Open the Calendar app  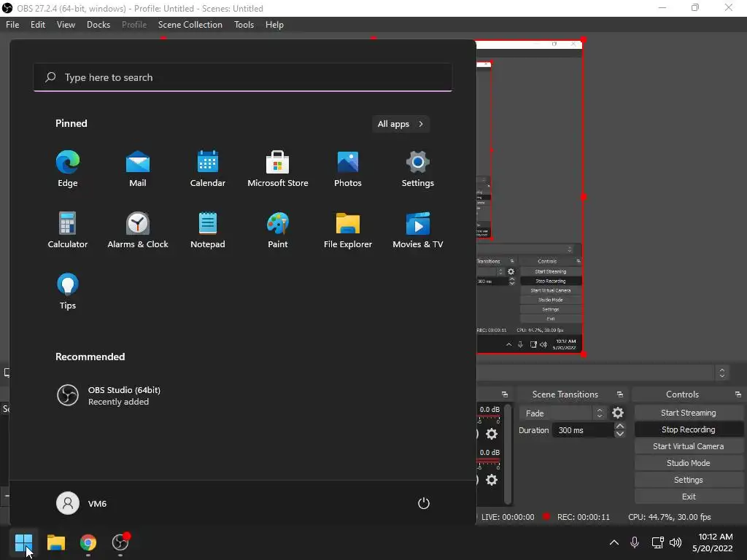click(208, 169)
